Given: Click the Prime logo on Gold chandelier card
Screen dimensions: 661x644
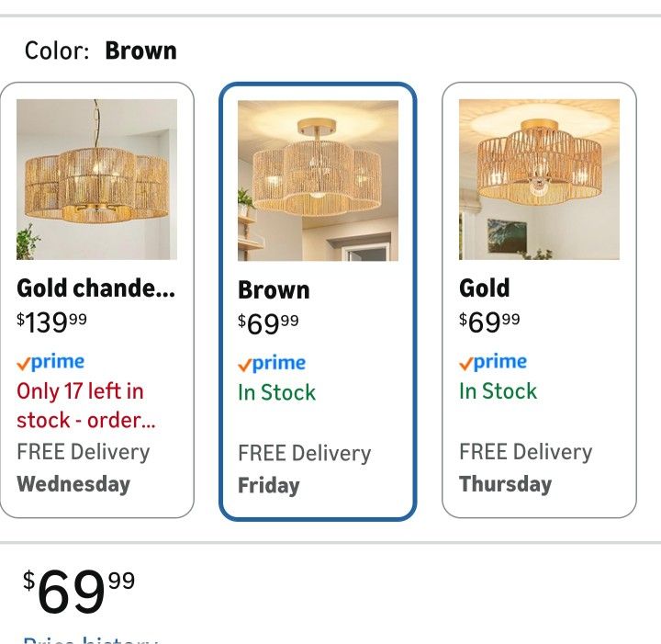Looking at the screenshot, I should pyautogui.click(x=50, y=362).
